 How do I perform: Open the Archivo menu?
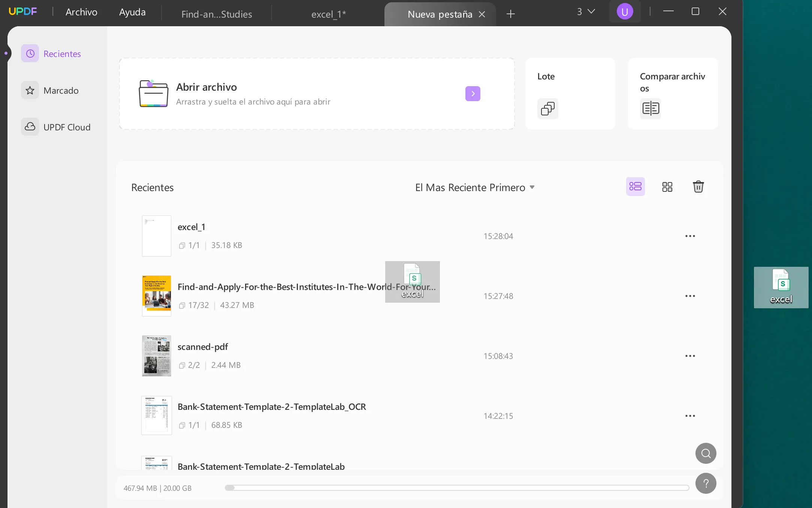point(81,12)
